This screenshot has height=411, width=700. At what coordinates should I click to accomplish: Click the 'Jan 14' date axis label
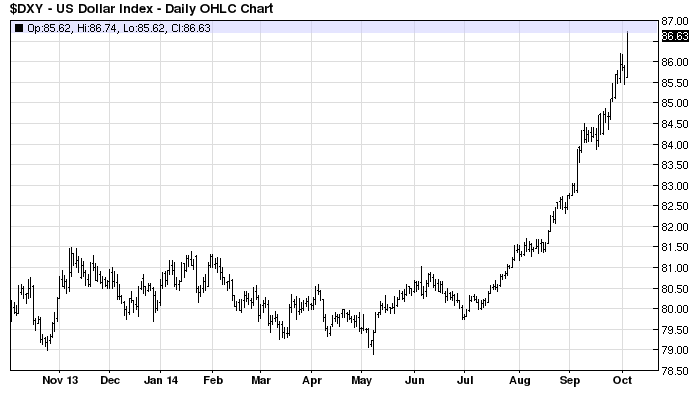click(x=161, y=380)
